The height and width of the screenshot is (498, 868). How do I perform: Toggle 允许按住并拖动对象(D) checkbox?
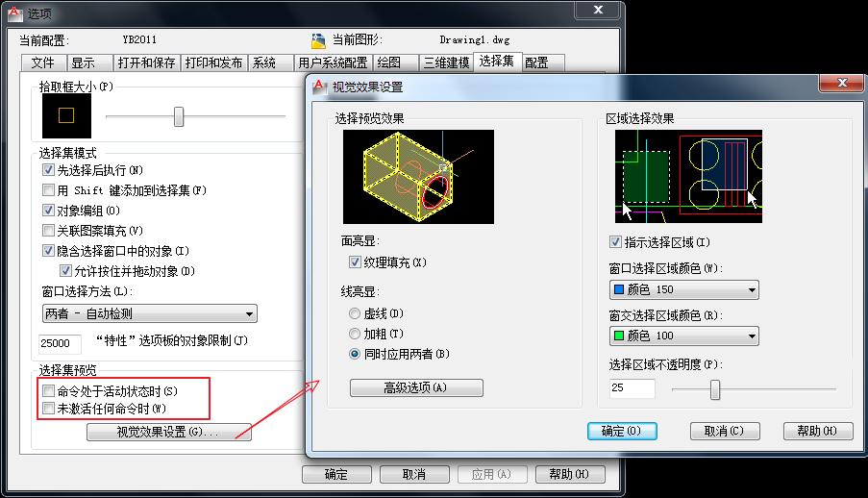[65, 270]
